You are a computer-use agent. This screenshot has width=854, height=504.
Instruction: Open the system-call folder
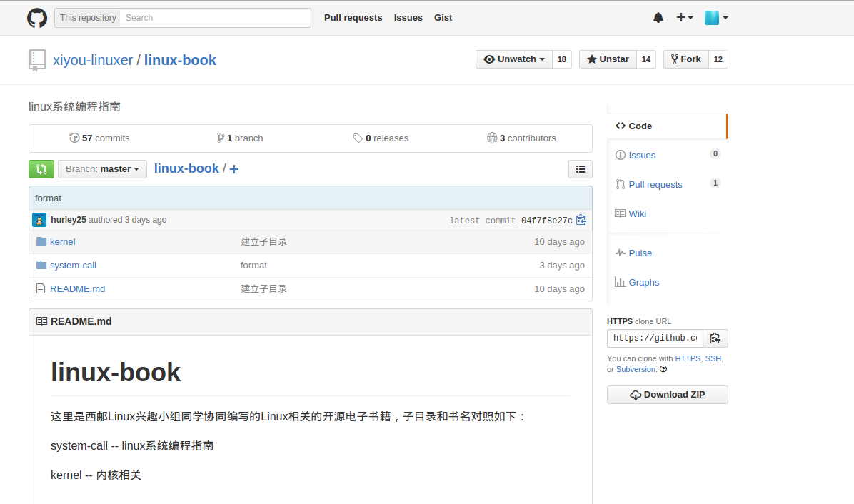tap(73, 266)
